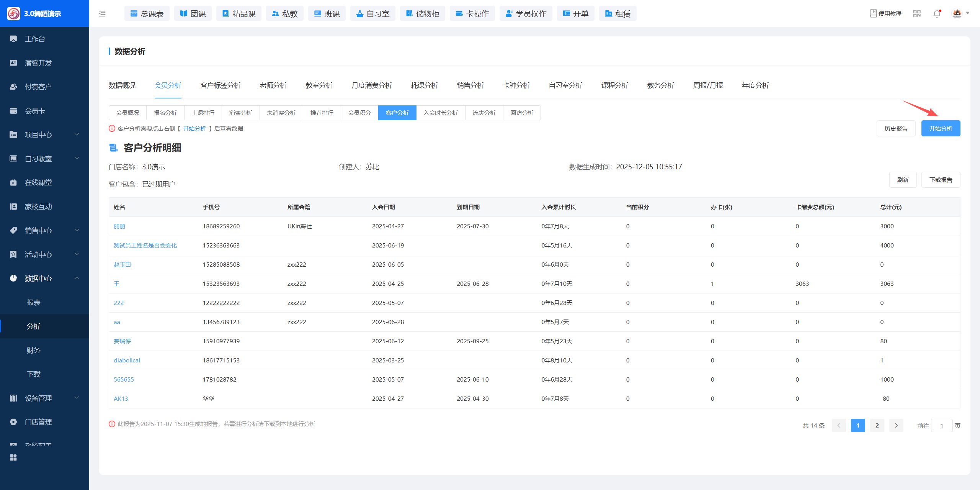This screenshot has width=980, height=490.
Task: Click the user avatar icon
Action: tap(957, 13)
